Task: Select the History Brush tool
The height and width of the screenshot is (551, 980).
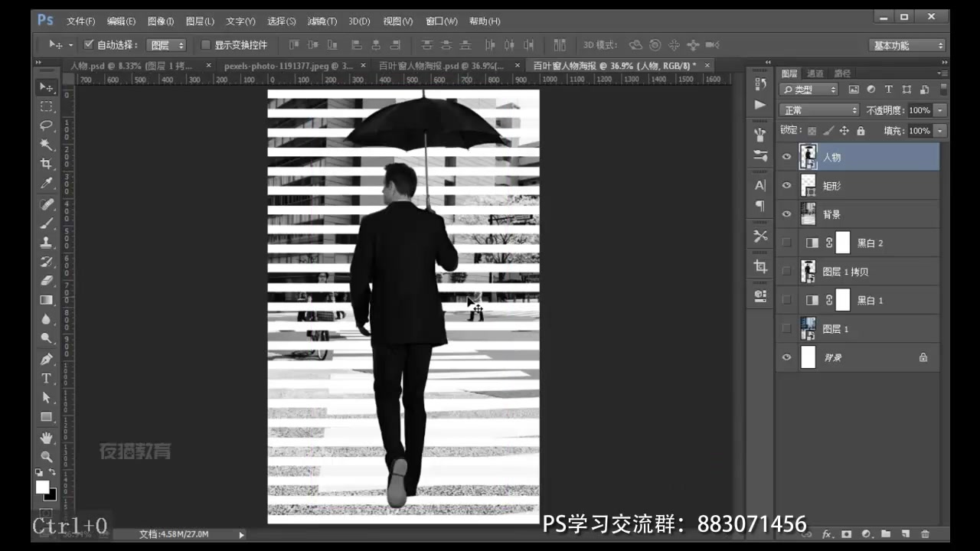Action: click(47, 262)
